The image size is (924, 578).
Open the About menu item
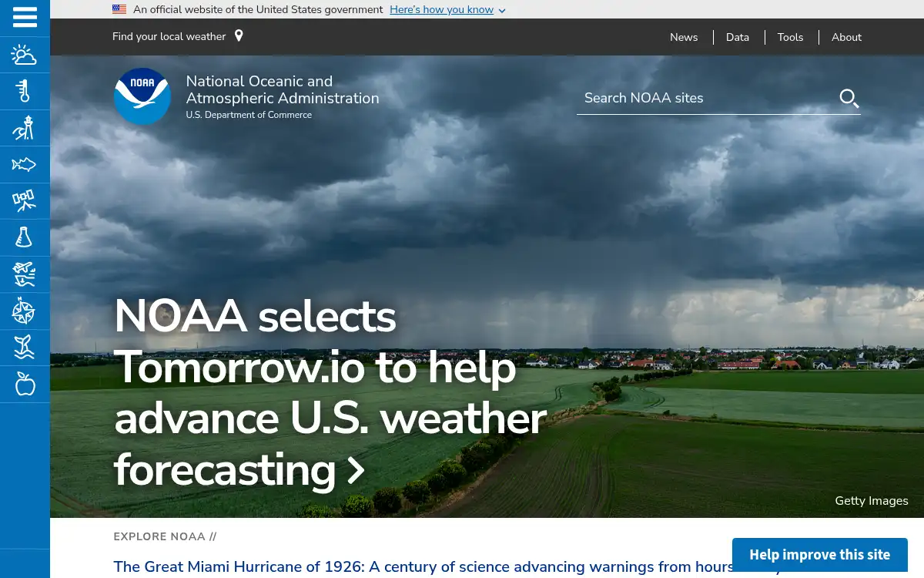(846, 37)
